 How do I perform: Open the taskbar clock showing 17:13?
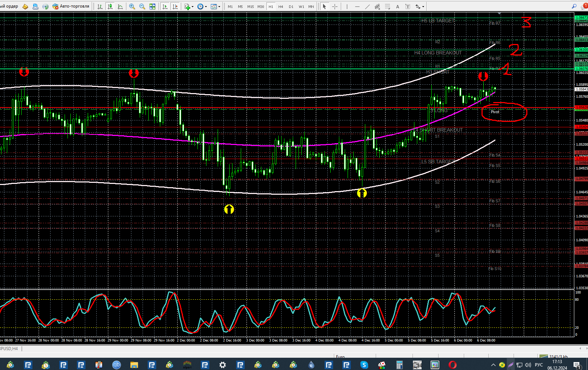pyautogui.click(x=557, y=365)
